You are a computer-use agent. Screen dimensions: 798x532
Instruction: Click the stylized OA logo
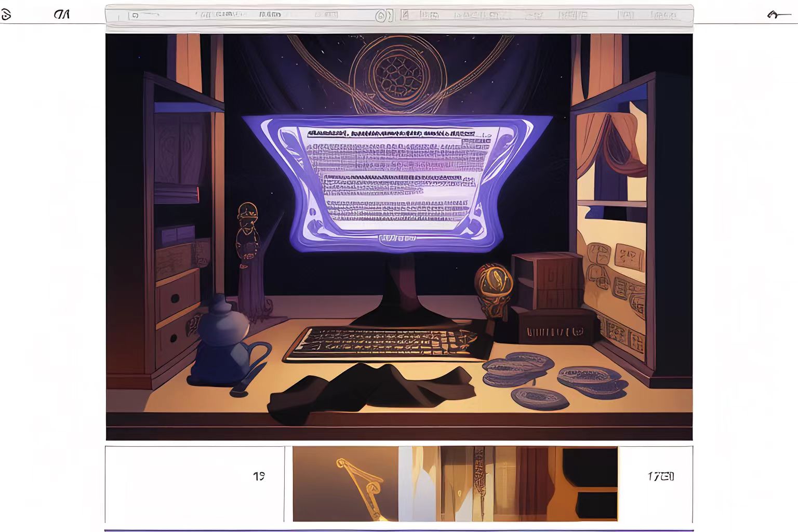tap(62, 15)
